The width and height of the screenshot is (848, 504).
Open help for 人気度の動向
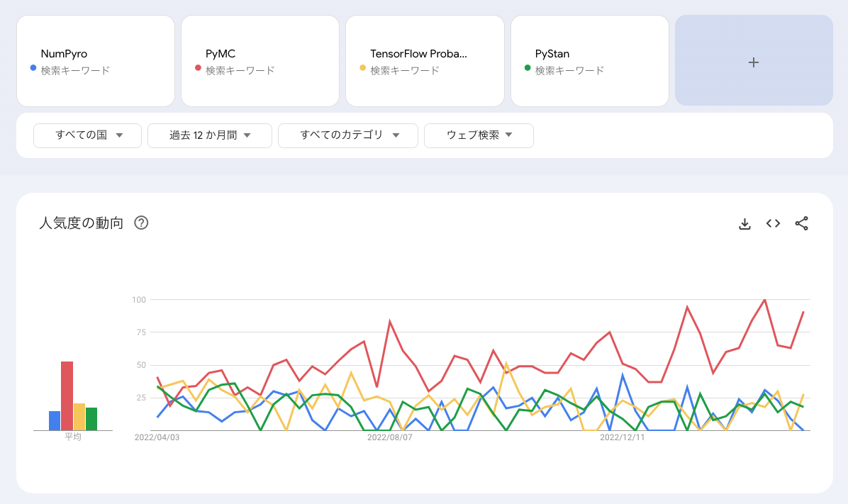(141, 223)
